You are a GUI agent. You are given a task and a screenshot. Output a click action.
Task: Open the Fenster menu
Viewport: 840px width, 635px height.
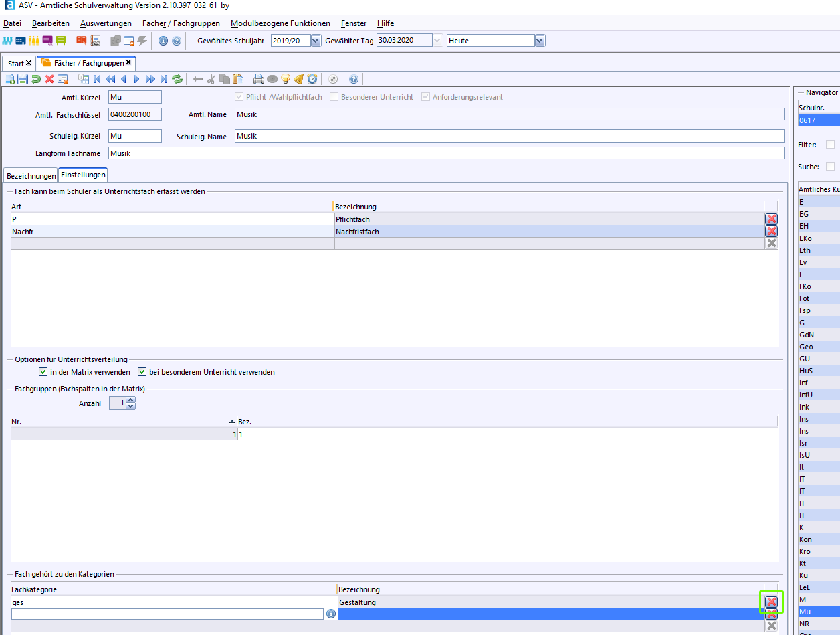point(354,23)
